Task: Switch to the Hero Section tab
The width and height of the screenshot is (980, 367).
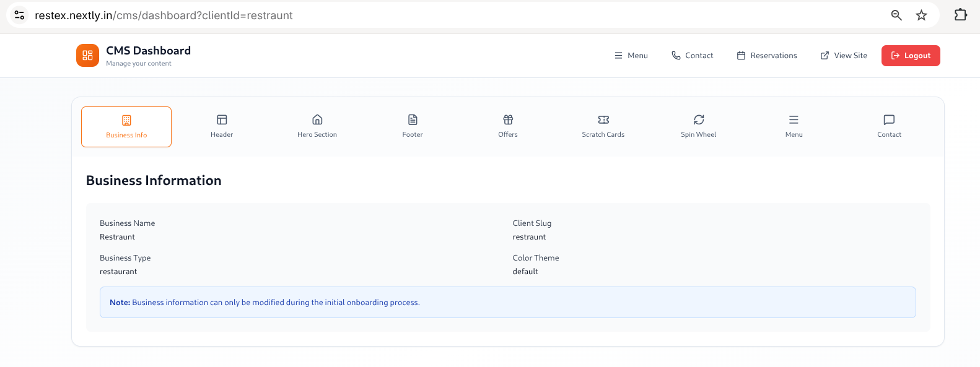Action: click(x=317, y=127)
